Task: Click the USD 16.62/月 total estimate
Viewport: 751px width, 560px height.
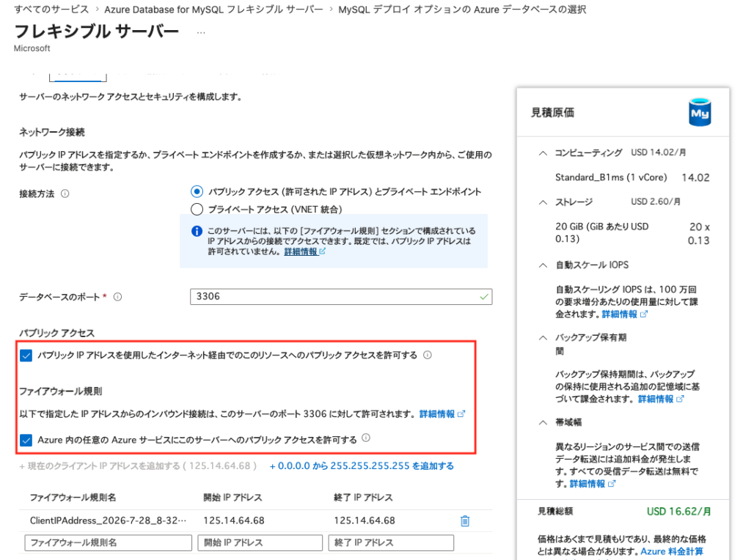Action: point(678,511)
